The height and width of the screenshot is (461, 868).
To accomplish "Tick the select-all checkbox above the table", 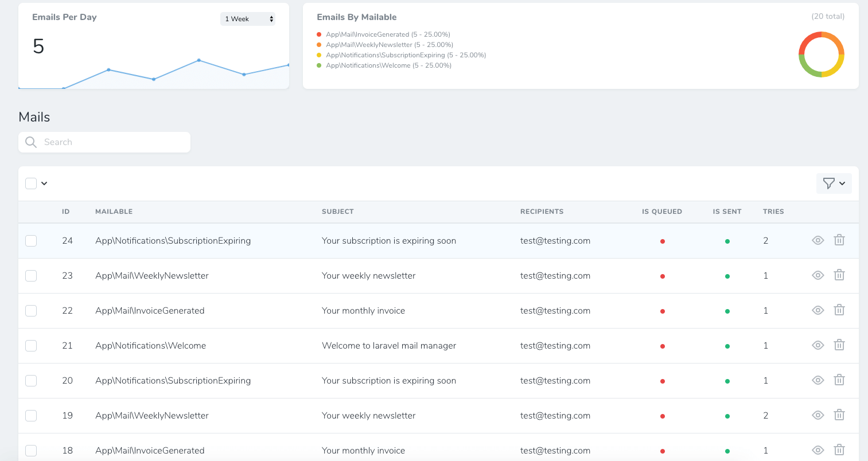I will (31, 183).
